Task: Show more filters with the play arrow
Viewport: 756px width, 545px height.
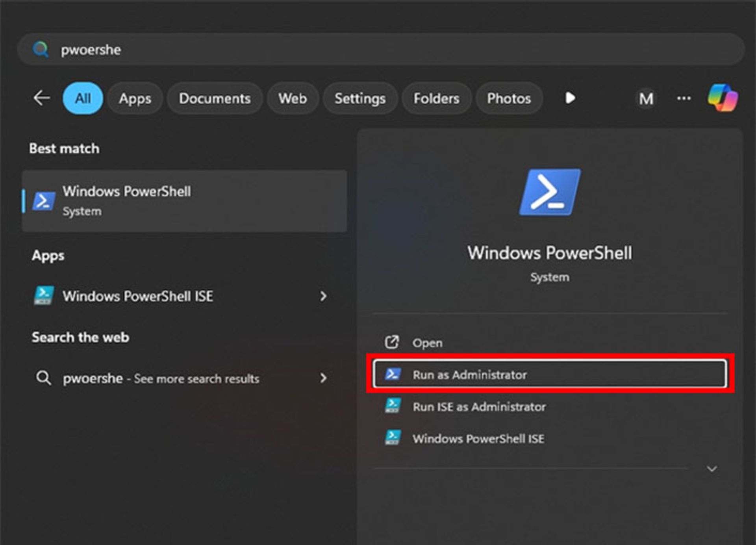Action: click(x=570, y=98)
